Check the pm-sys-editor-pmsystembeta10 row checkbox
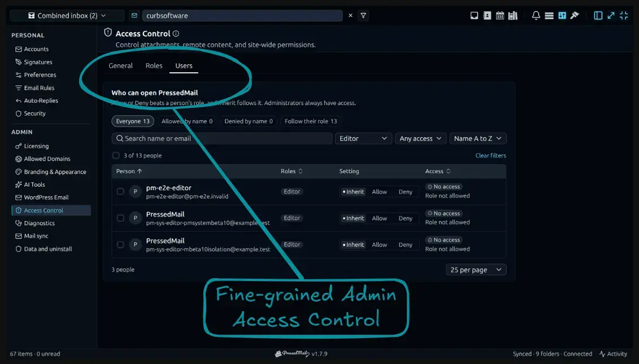The image size is (639, 364). (x=120, y=218)
